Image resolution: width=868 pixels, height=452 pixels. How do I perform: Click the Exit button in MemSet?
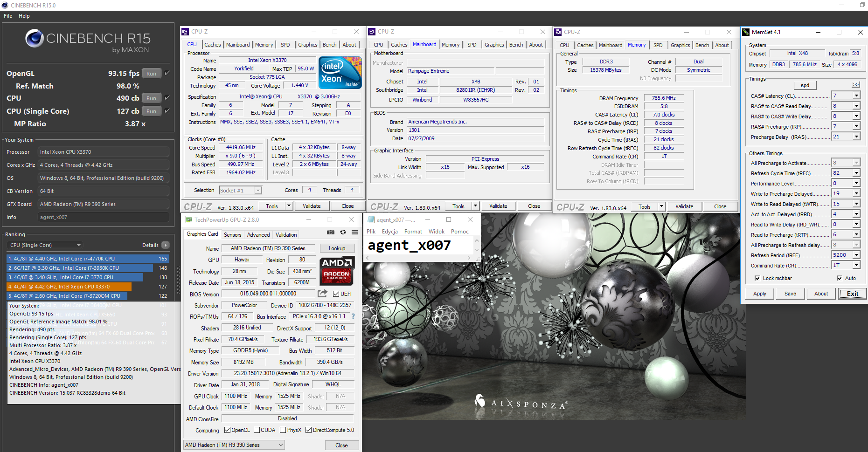point(853,294)
